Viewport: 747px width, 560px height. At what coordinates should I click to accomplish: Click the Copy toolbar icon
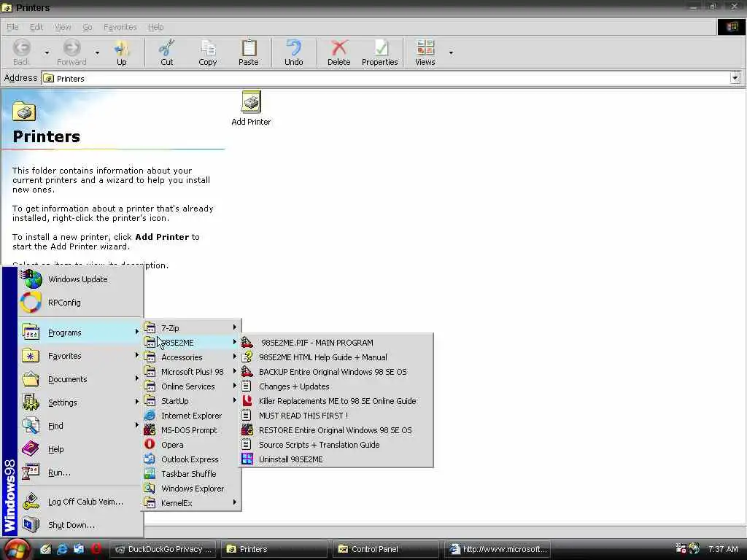pos(208,52)
